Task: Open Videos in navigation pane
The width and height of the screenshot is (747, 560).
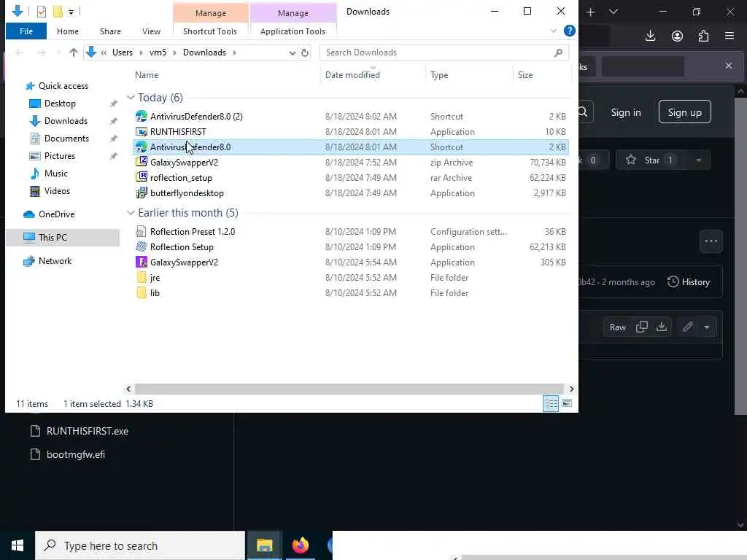Action: coord(57,191)
